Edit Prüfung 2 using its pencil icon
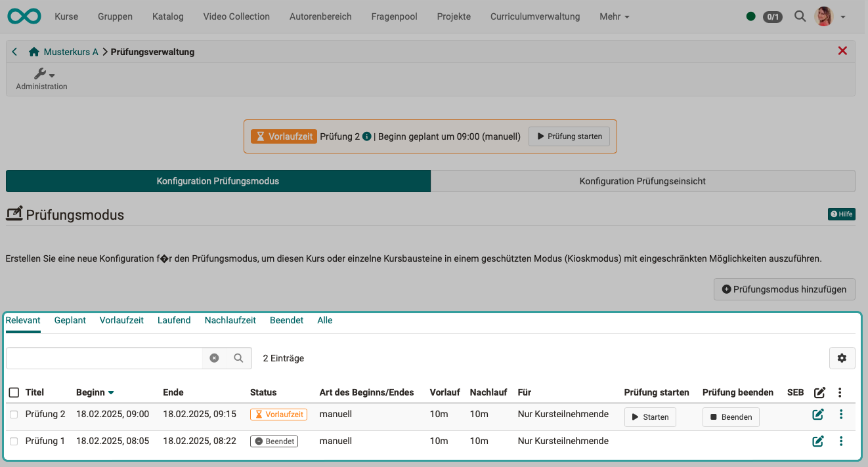868x467 pixels. [x=818, y=415]
